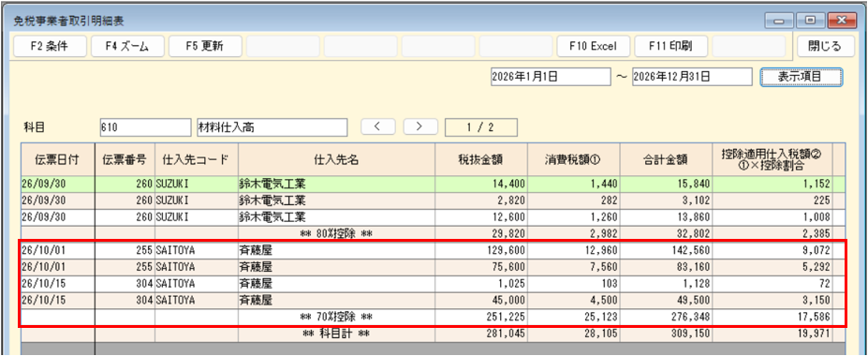Close the window with the red X

coord(842,21)
